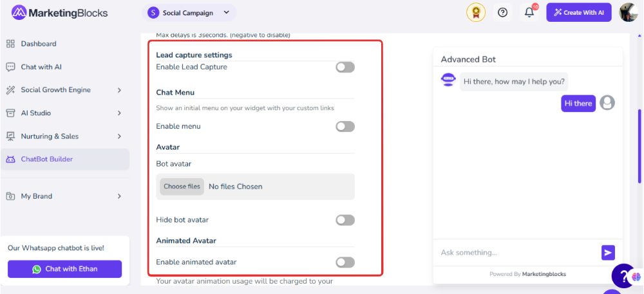Enable Lead Capture toggle
Image resolution: width=644 pixels, height=294 pixels.
(345, 68)
